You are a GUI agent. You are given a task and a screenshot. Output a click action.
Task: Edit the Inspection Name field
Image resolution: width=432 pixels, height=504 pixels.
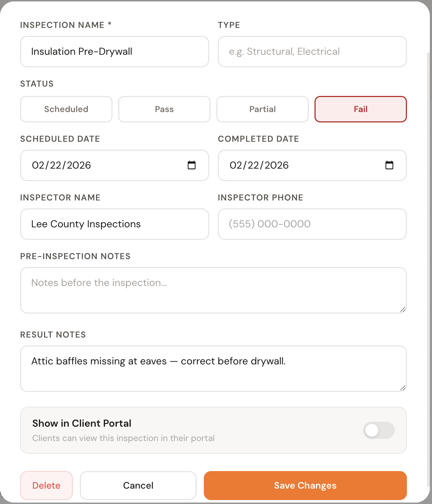point(115,52)
